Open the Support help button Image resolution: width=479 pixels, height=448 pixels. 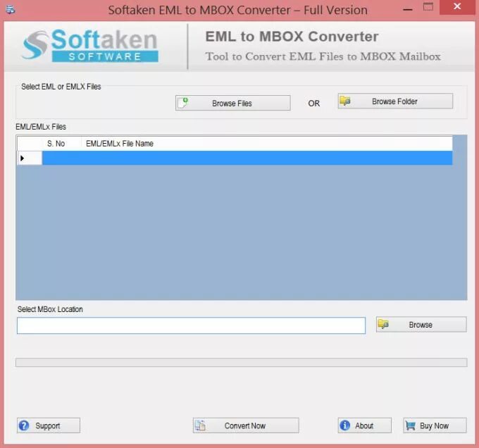click(x=49, y=425)
